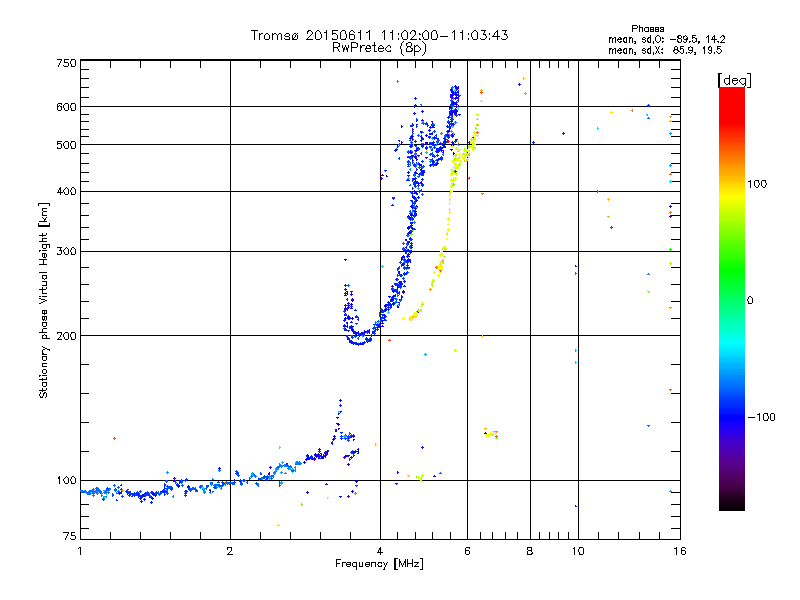This screenshot has width=800, height=600.
Task: Click the "[deg]" colorbar unit label
Action: click(x=734, y=80)
